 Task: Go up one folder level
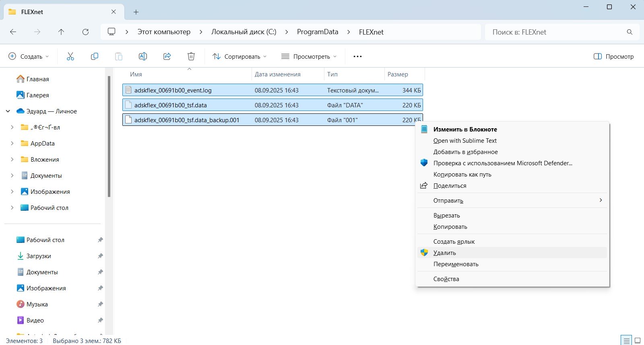pos(61,32)
